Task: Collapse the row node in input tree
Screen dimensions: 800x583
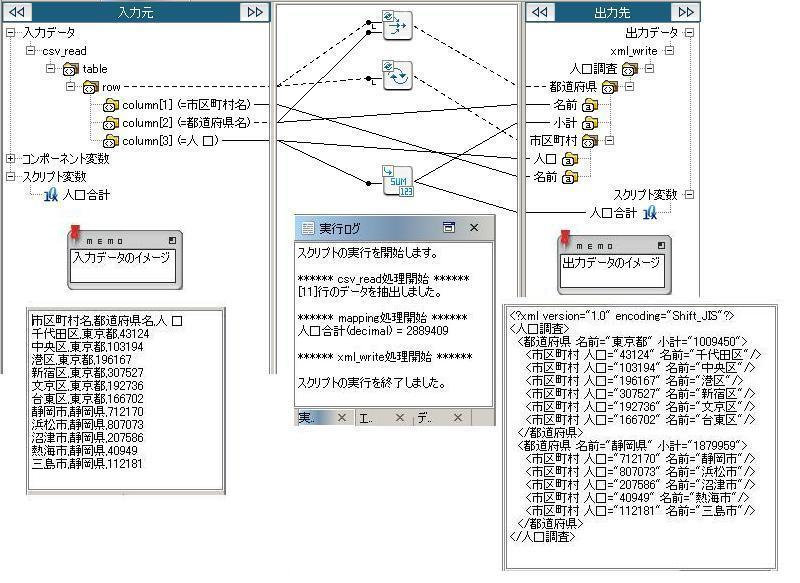Action: coord(70,87)
